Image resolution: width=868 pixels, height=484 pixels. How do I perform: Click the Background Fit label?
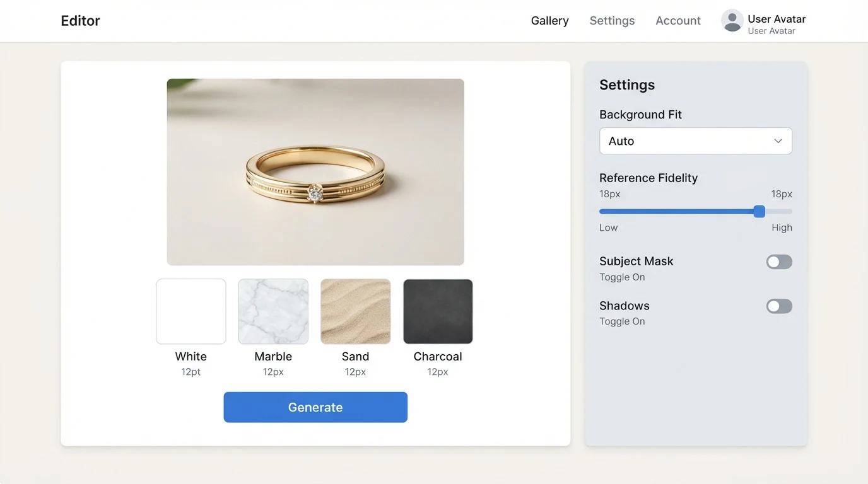pos(640,115)
